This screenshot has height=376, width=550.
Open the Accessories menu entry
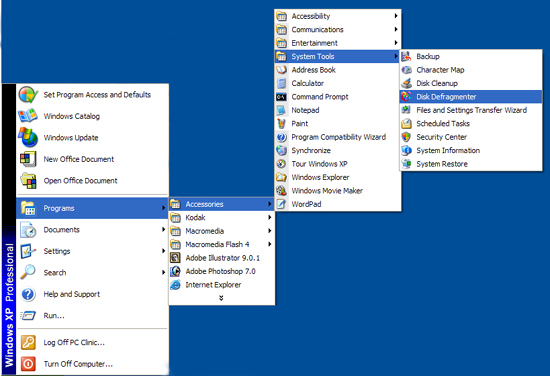(221, 204)
